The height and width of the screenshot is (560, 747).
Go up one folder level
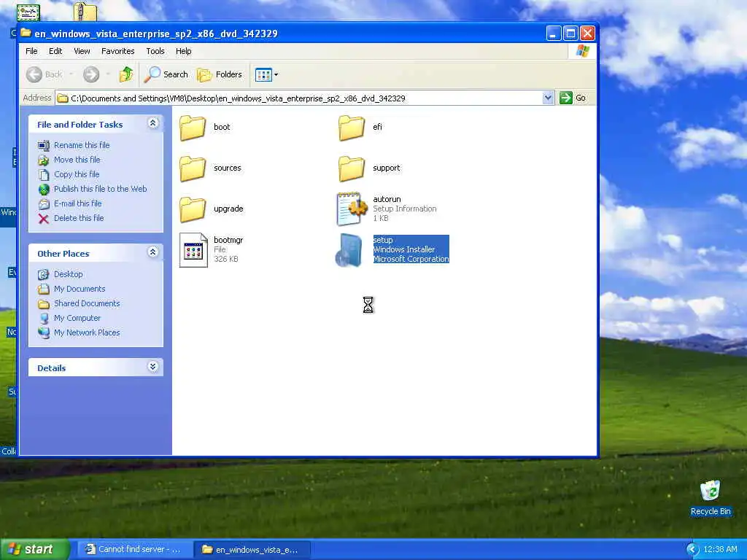tap(125, 74)
